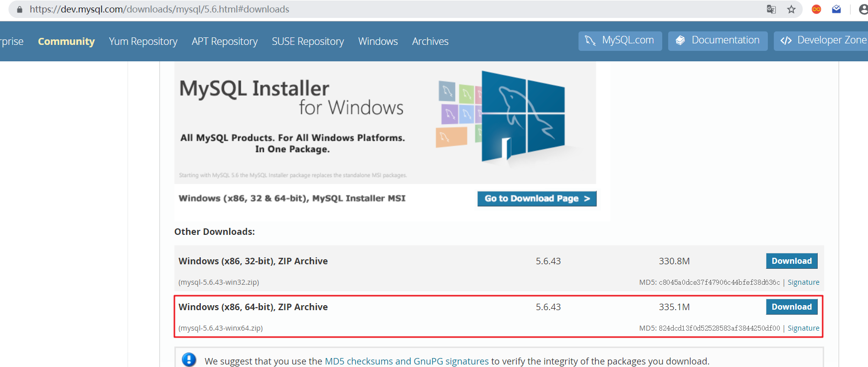868x367 pixels.
Task: Go to MySQL.com site
Action: (x=620, y=41)
